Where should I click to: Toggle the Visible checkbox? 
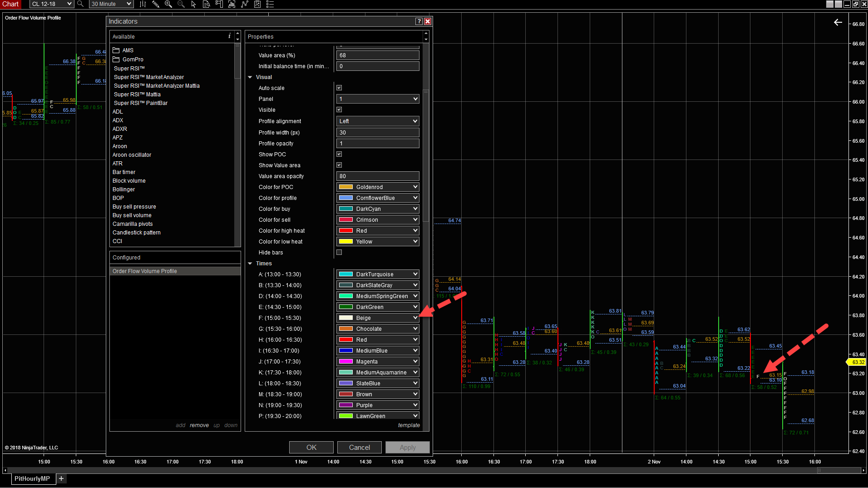339,110
